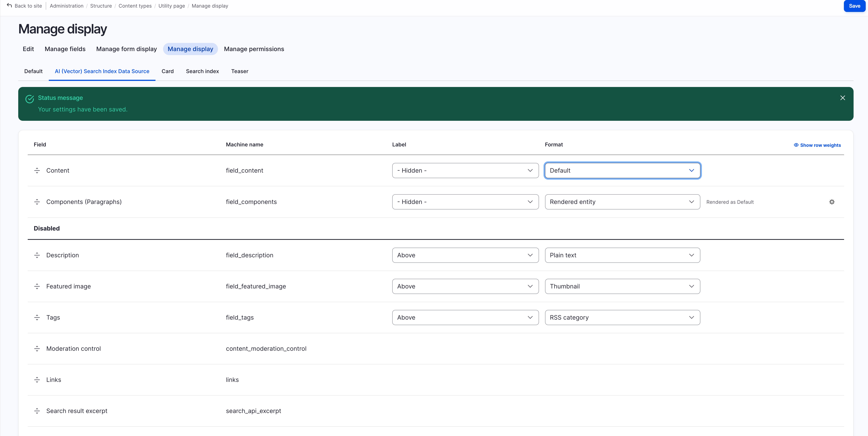Select the Teaser view mode tab

240,71
